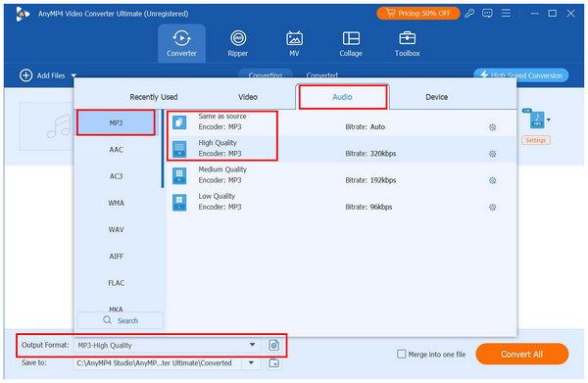Select AIFF in the format list
This screenshot has height=383, width=588.
pyautogui.click(x=116, y=256)
